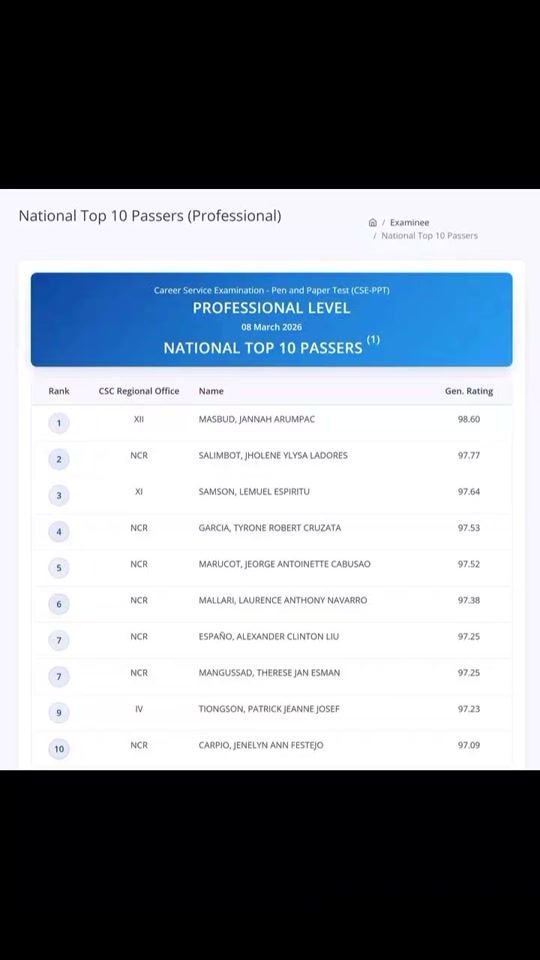Click the PROFESSIONAL LEVEL banner heading
Viewport: 540px width, 960px height.
pos(272,308)
